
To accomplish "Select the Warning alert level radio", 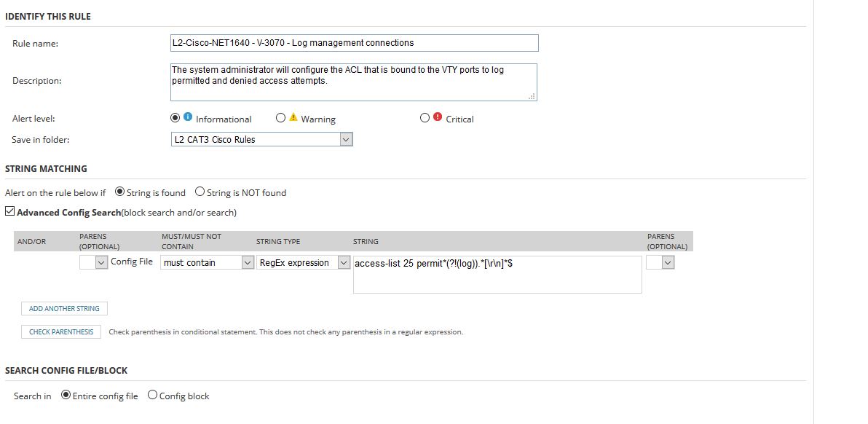I will (x=280, y=117).
